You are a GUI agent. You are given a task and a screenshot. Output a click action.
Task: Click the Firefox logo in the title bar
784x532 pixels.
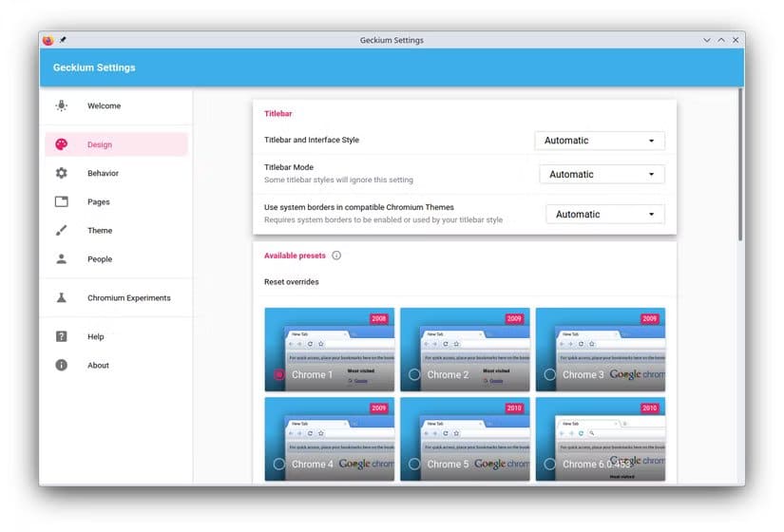[x=48, y=40]
